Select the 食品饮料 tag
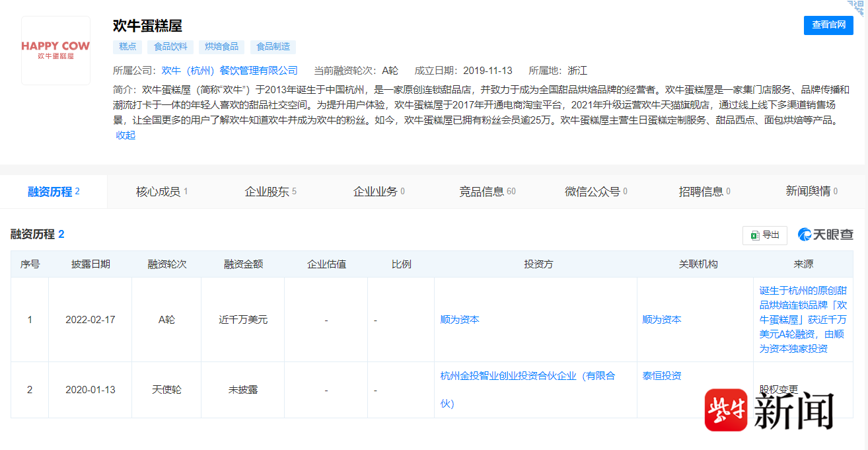The image size is (868, 450). (x=170, y=47)
